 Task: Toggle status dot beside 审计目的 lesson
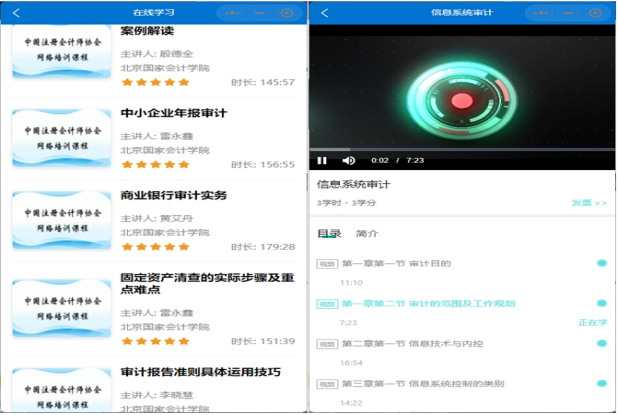tap(602, 263)
